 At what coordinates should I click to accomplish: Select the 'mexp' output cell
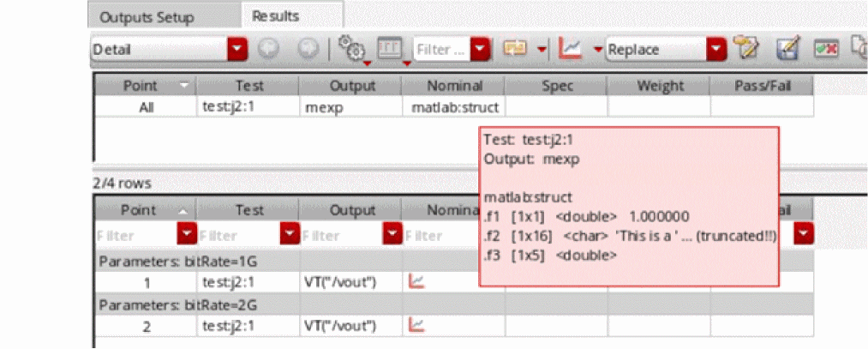pyautogui.click(x=351, y=107)
